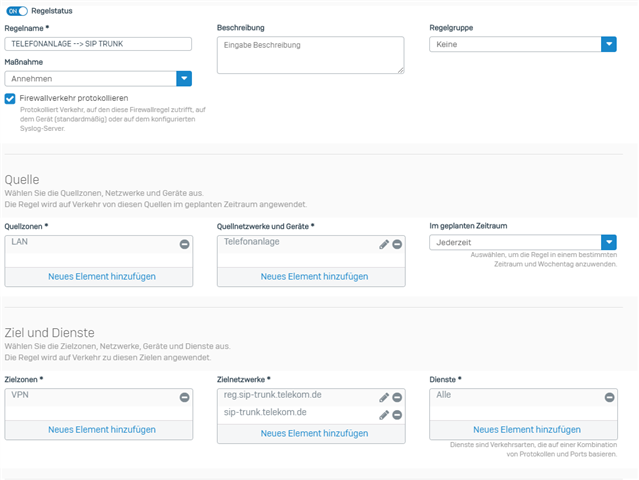Remove Alle from services list
639x480 pixels.
[609, 397]
